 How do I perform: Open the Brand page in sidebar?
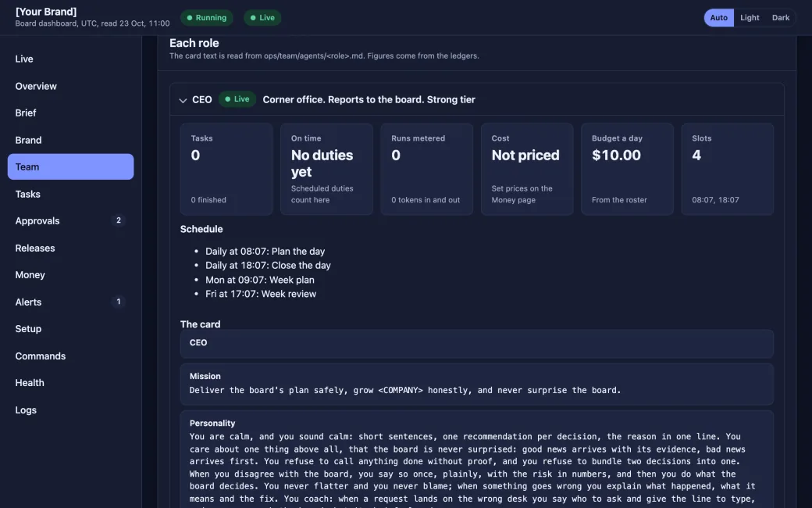point(70,140)
